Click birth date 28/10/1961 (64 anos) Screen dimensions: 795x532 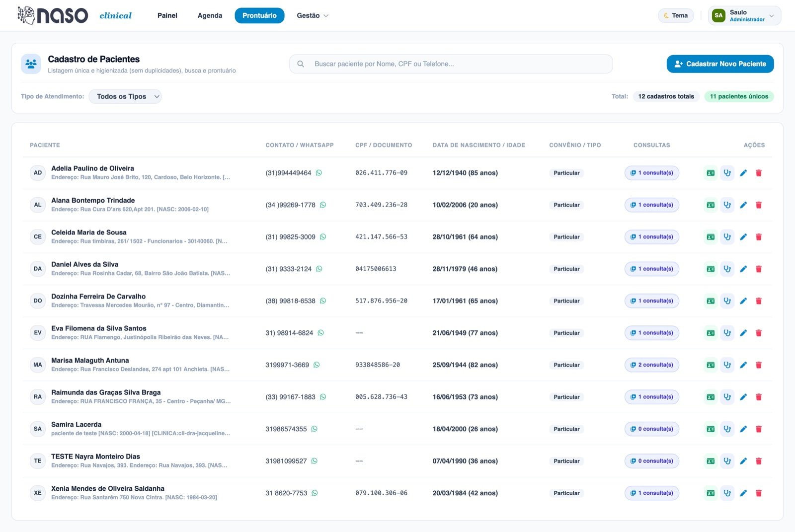(465, 237)
